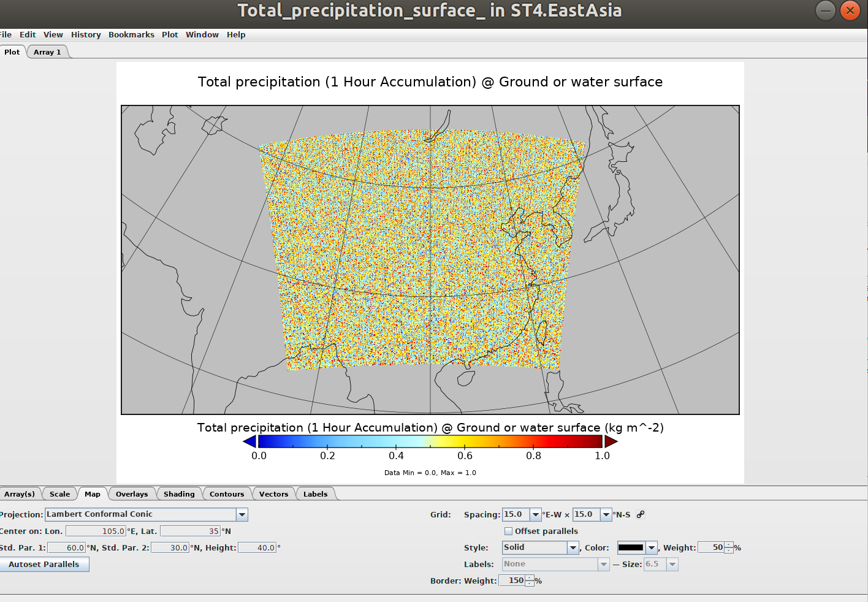
Task: Switch to the Array 1 tab
Action: point(47,52)
